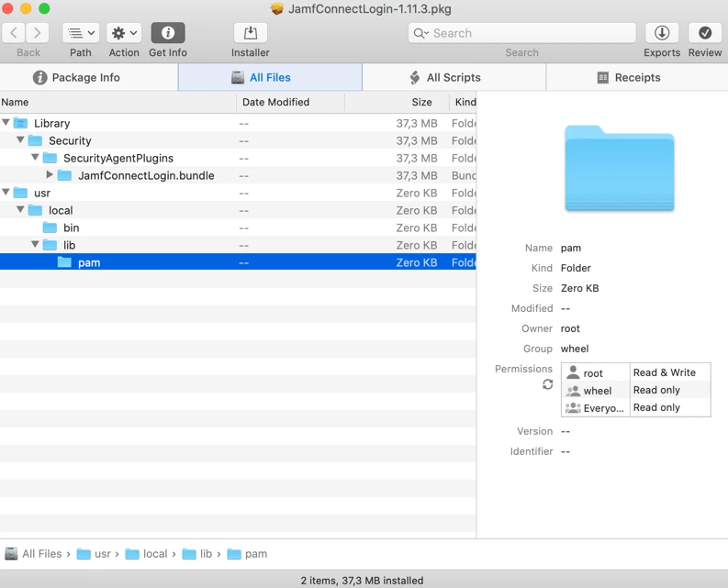Open the Review checkmark button
728x588 pixels.
click(x=705, y=33)
